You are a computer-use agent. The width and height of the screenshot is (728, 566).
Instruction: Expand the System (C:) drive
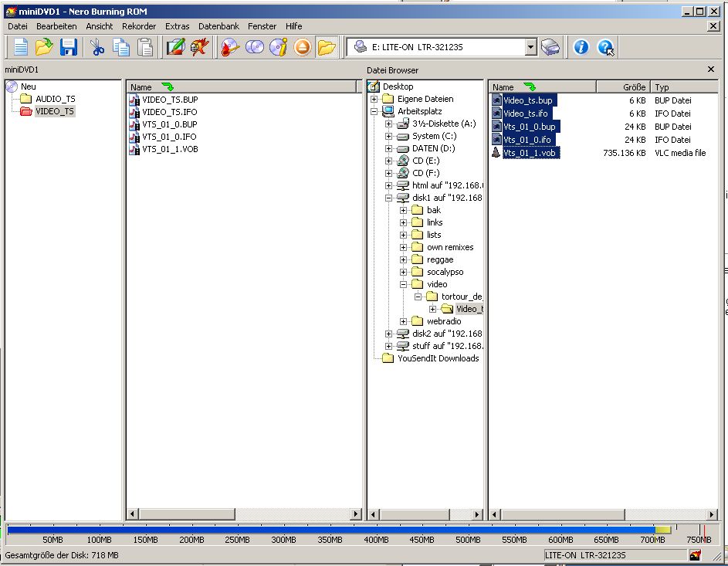(388, 136)
